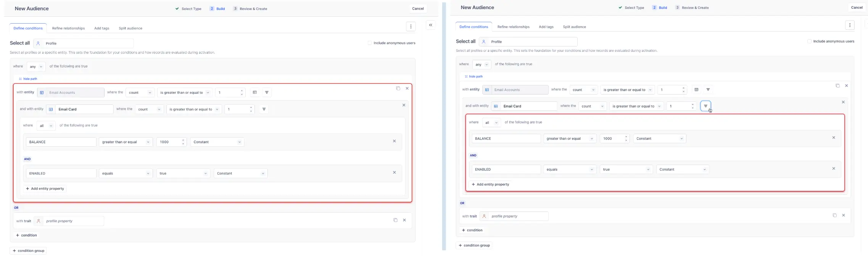The height and width of the screenshot is (261, 868).
Task: Click Cancel button in the right pane
Action: pos(857,7)
